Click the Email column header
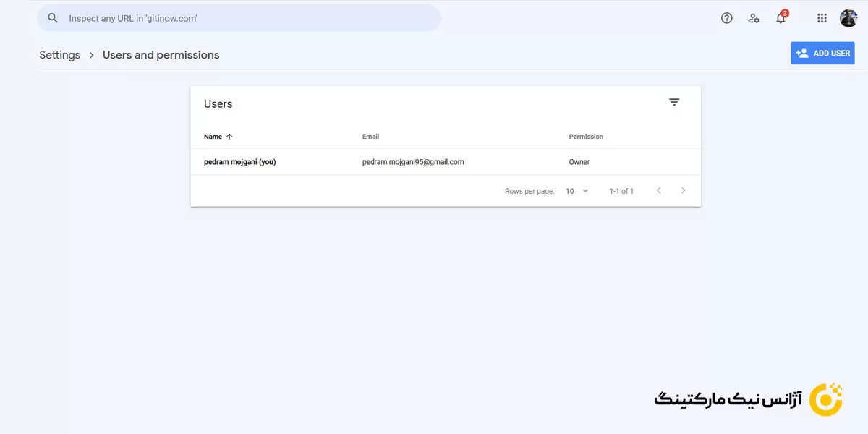The width and height of the screenshot is (868, 434). [370, 137]
